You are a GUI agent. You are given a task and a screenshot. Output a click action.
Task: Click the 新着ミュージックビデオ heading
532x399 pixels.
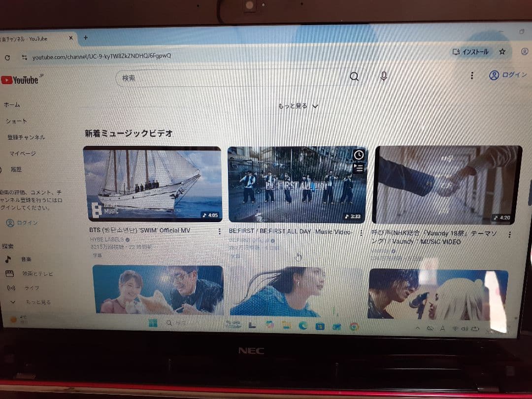point(129,133)
